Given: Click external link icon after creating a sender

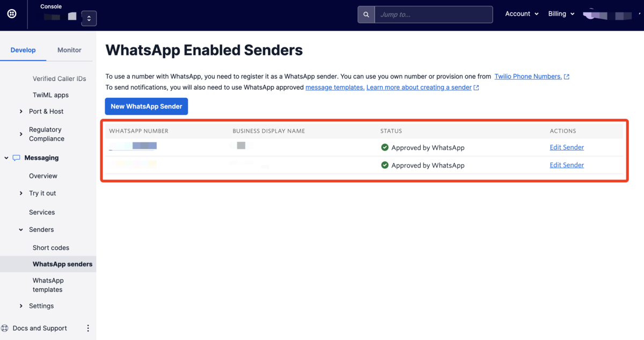Looking at the screenshot, I should tap(477, 88).
